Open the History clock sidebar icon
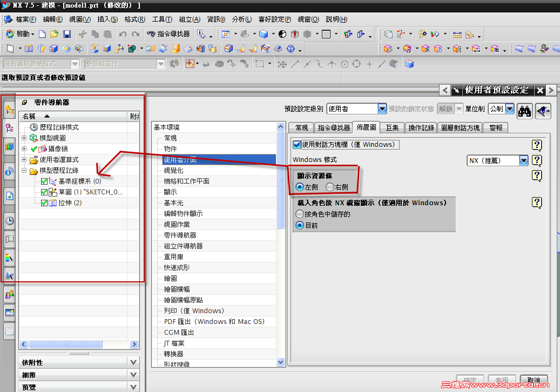The height and width of the screenshot is (392, 560). (10, 221)
